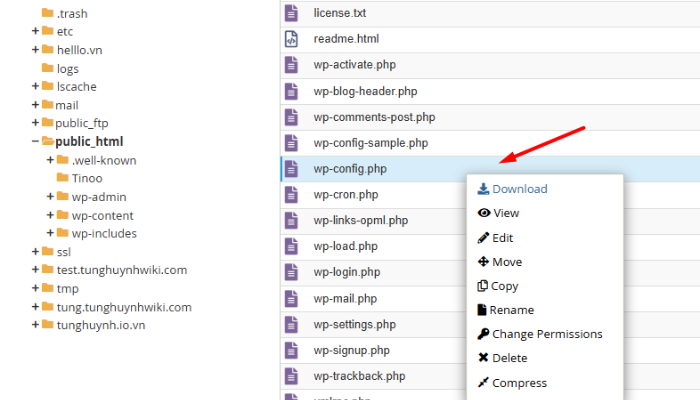The width and height of the screenshot is (700, 400).
Task: Click the eye icon next to View
Action: pos(484,213)
